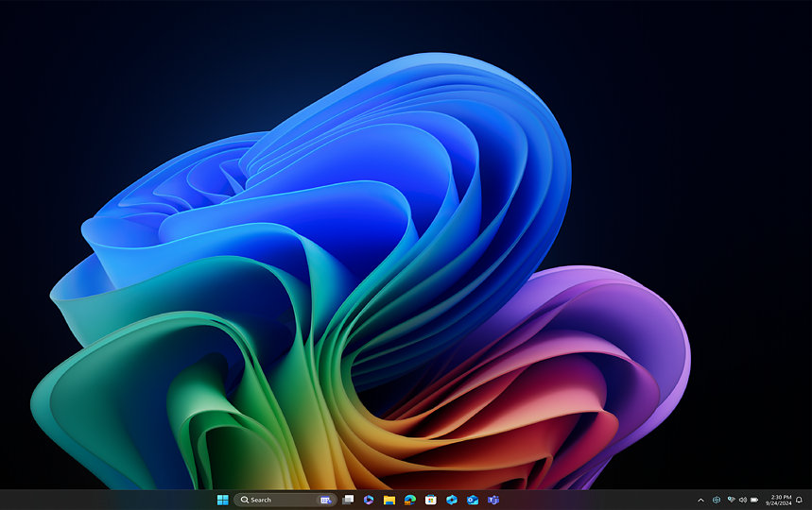Open Microsoft Store from the taskbar
Viewport: 812px width, 510px height.
(x=431, y=500)
